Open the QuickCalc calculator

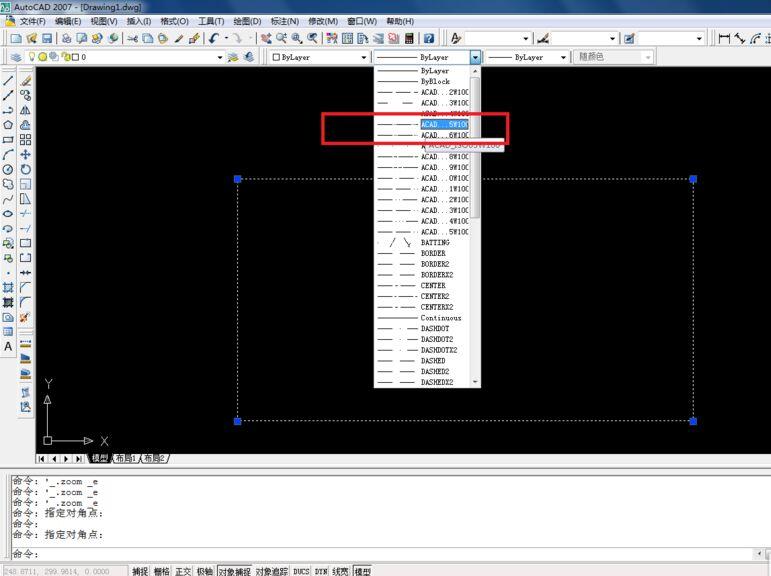click(409, 38)
